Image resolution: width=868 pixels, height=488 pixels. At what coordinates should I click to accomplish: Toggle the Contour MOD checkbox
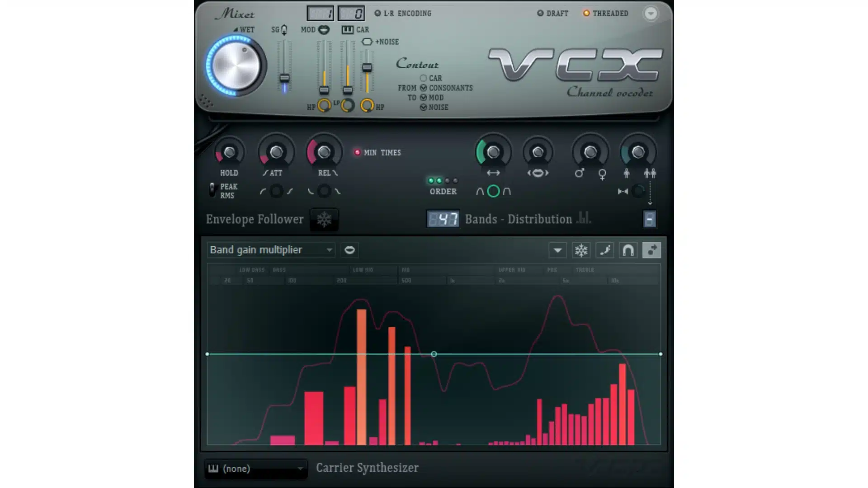point(423,97)
